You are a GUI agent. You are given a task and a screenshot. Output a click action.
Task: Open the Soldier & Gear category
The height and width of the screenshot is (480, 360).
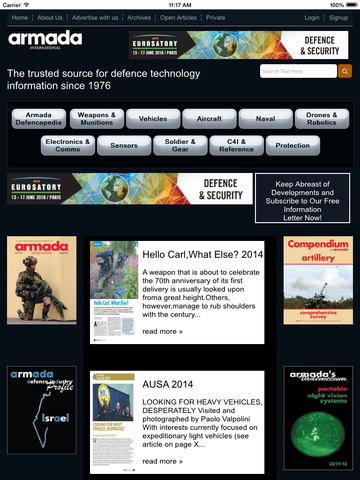[x=180, y=145]
